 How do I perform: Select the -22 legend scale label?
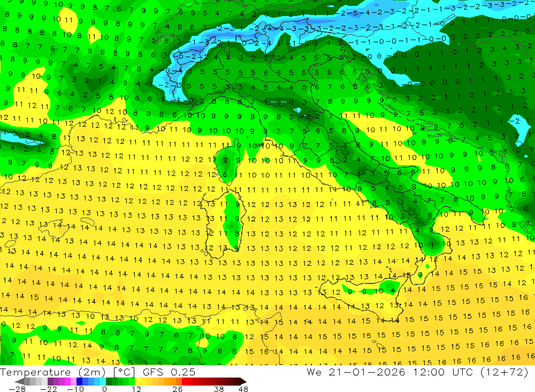coord(49,389)
